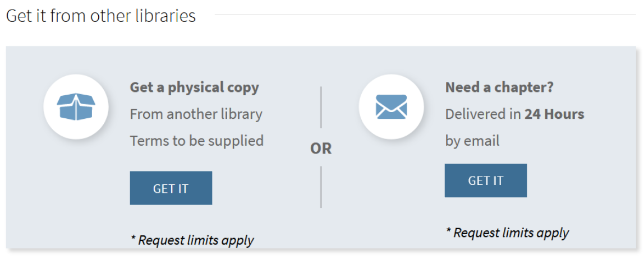
Task: Click the asterisk before right request limits note
Action: click(449, 231)
